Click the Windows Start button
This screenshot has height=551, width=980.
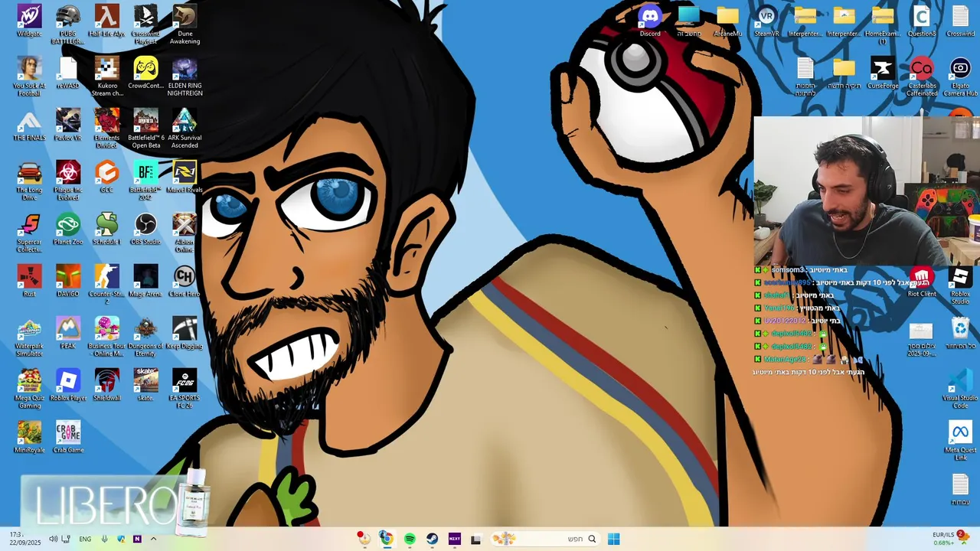(x=613, y=539)
